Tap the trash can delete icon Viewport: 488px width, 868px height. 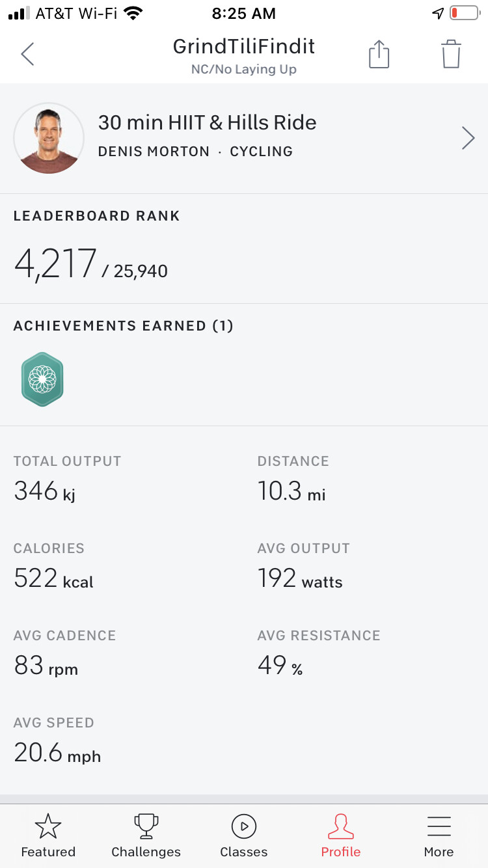[x=451, y=54]
